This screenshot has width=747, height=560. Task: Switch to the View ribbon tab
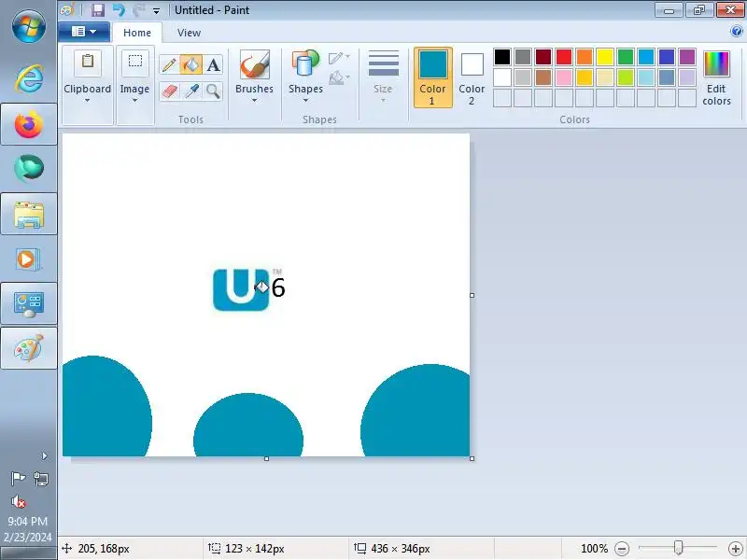[190, 33]
